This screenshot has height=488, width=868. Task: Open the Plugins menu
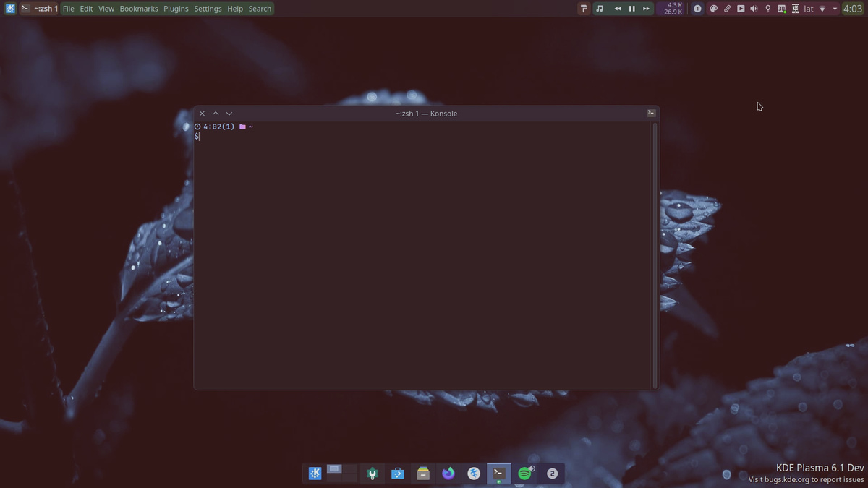[x=176, y=9]
